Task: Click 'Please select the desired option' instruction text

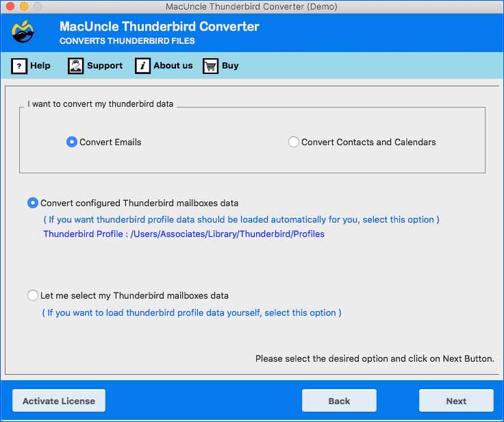Action: (375, 359)
